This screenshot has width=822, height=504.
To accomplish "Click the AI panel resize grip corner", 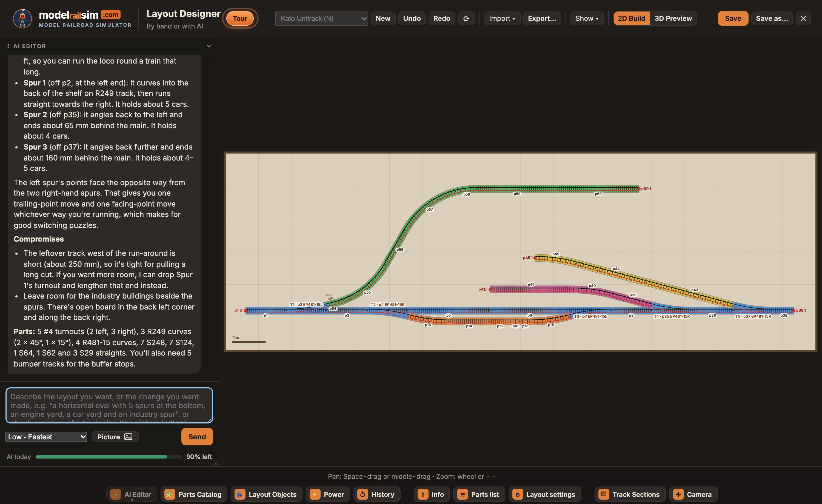I will tap(216, 463).
